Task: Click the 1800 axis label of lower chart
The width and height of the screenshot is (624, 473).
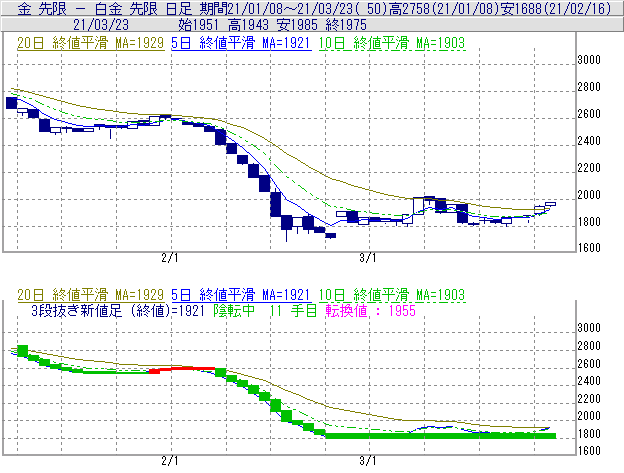Action: point(589,434)
